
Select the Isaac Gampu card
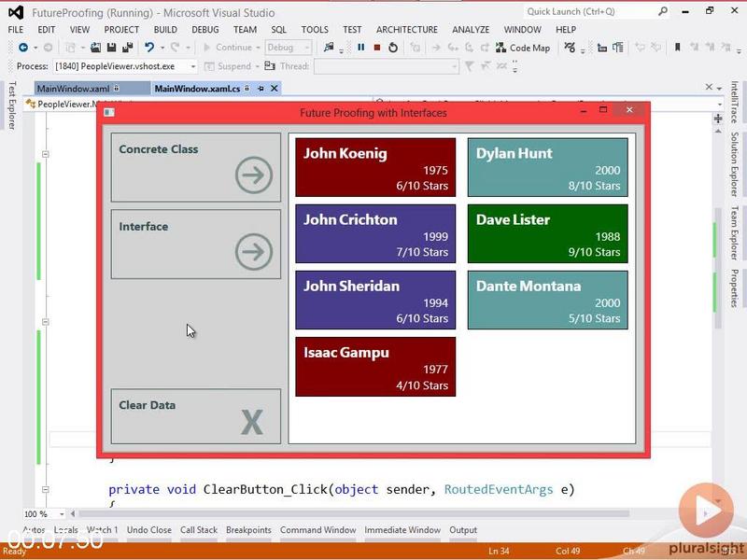tap(375, 367)
